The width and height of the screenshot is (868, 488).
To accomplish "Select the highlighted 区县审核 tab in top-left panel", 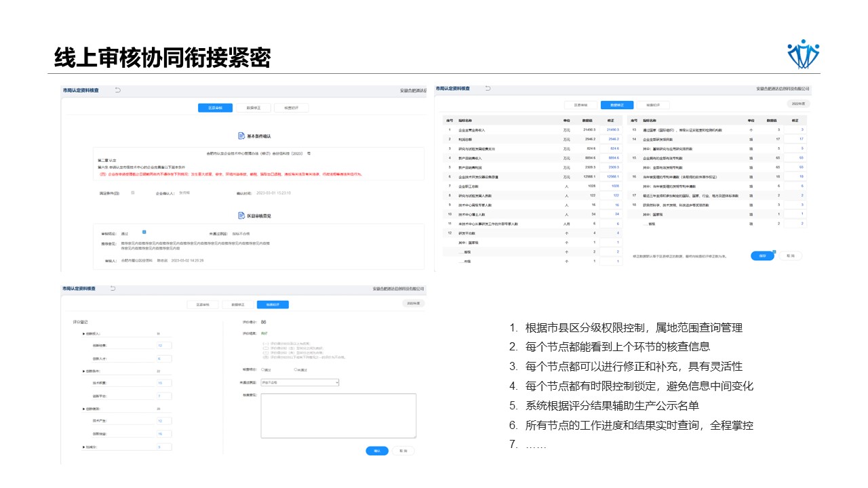I will (215, 108).
